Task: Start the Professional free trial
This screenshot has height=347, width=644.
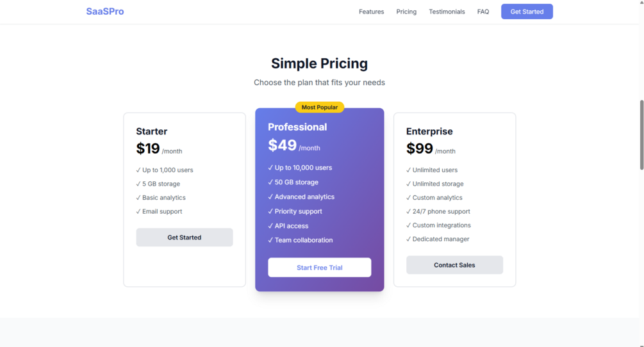Action: (320, 268)
